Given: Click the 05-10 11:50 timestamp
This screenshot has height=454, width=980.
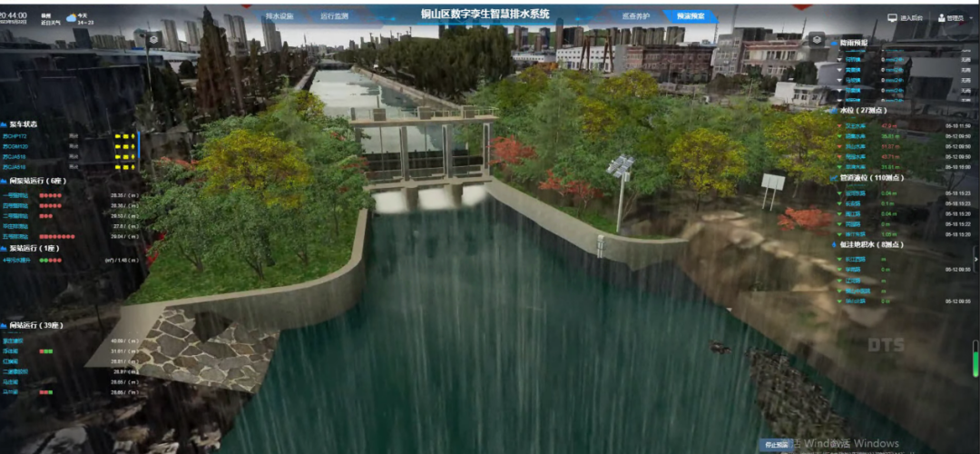Looking at the screenshot, I should [x=958, y=125].
